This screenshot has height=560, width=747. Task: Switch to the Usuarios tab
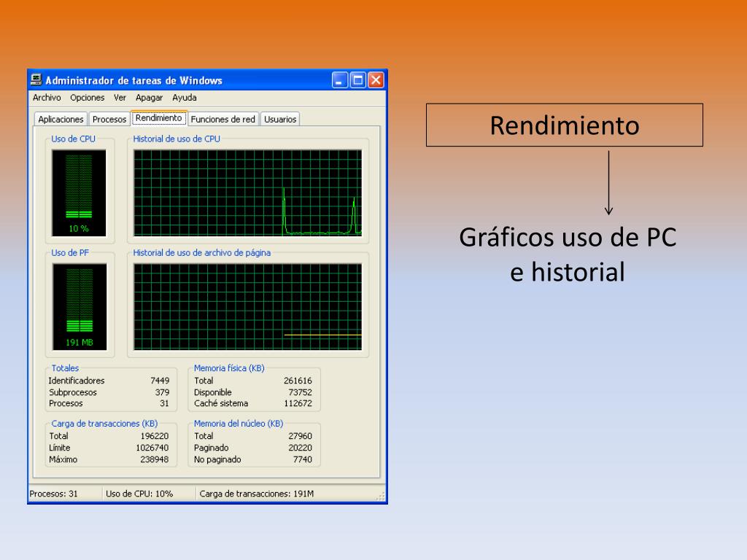click(280, 119)
